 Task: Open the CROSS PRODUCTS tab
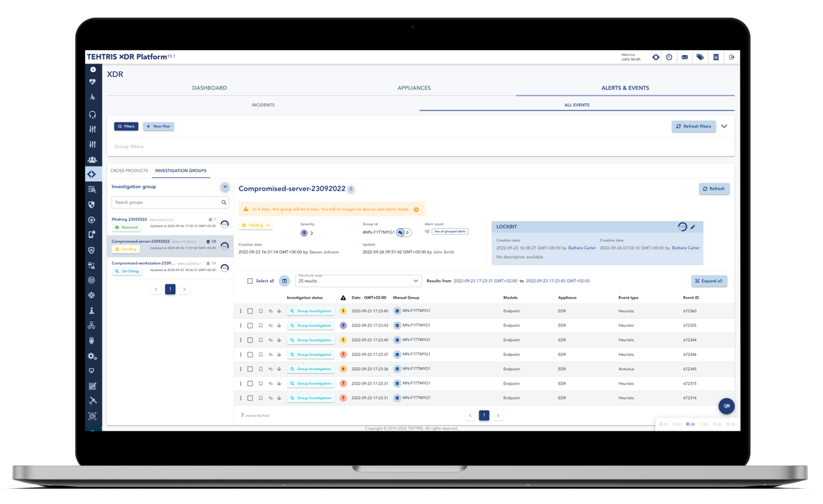tap(129, 170)
